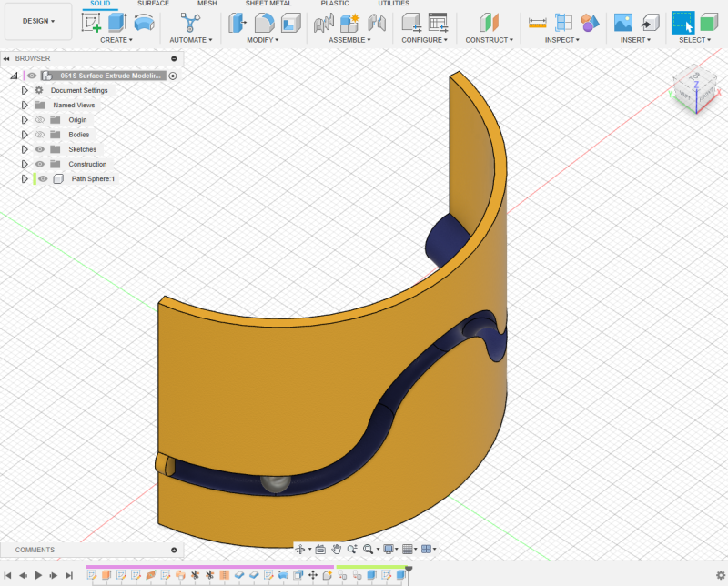The image size is (728, 586).
Task: Select the Offset Plane icon under Construct
Action: point(490,20)
